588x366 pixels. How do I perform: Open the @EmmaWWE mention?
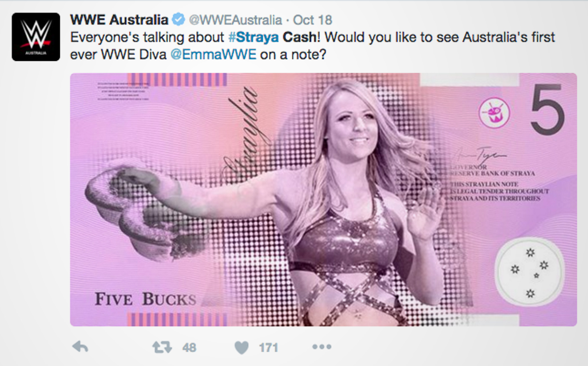[213, 55]
